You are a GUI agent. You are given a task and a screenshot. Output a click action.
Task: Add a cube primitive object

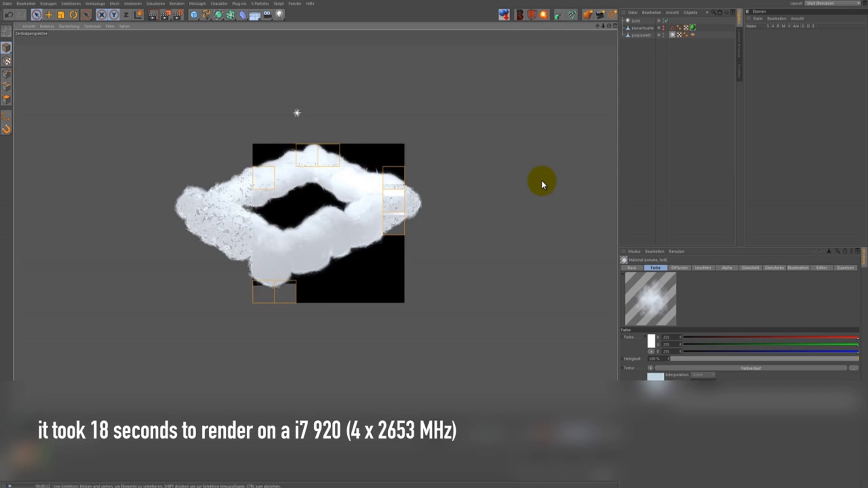point(194,15)
